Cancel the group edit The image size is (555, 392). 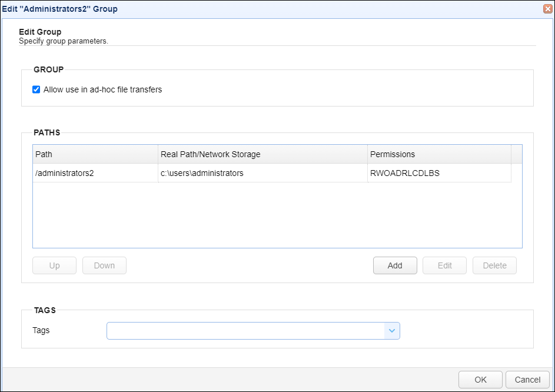pyautogui.click(x=527, y=380)
